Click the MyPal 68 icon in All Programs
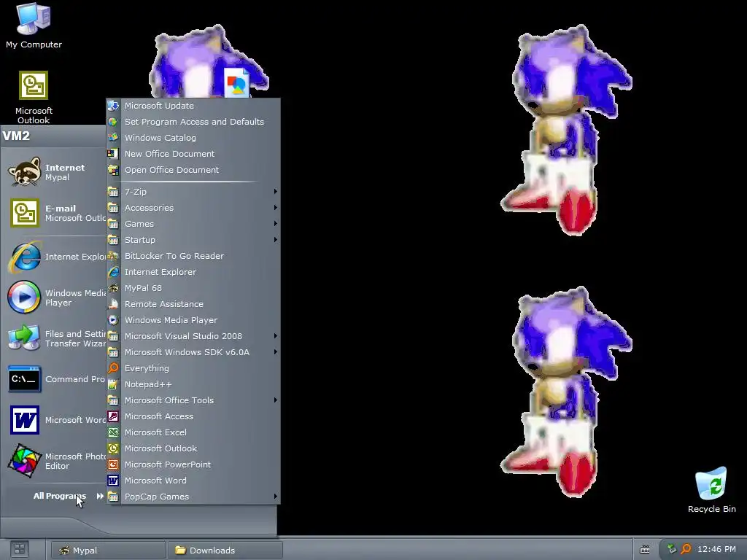This screenshot has width=747, height=560. 113,288
